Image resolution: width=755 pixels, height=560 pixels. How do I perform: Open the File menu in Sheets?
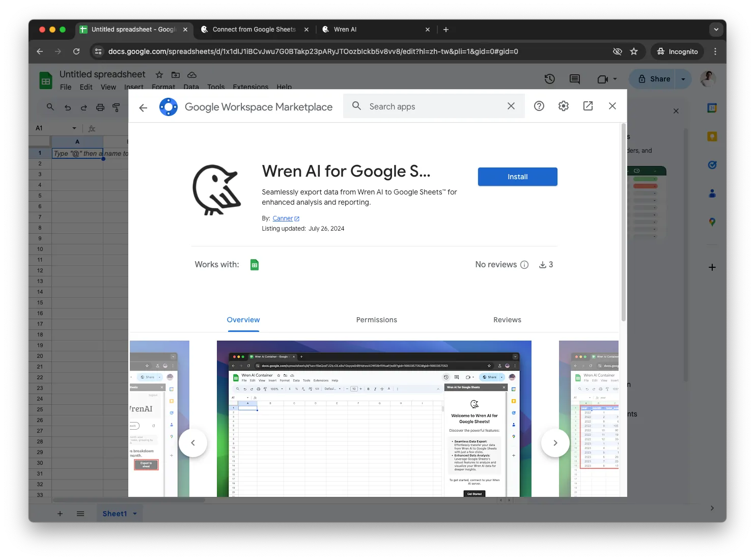tap(66, 87)
